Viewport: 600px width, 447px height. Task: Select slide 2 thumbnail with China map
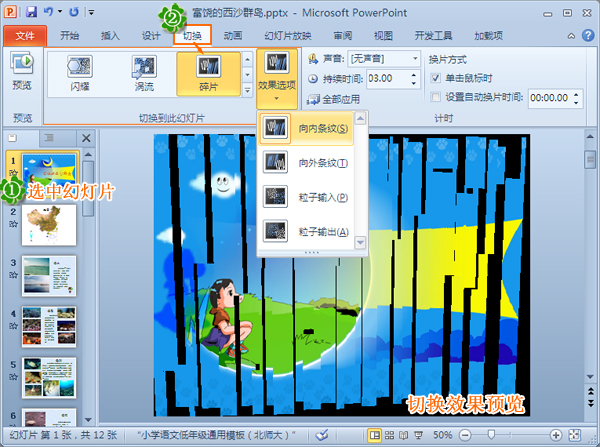pos(49,225)
